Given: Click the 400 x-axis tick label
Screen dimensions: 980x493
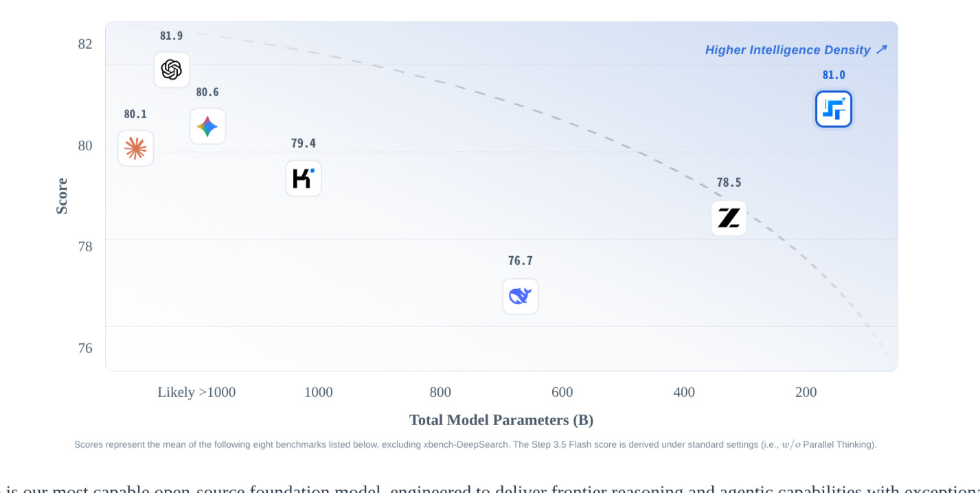Looking at the screenshot, I should (x=684, y=392).
